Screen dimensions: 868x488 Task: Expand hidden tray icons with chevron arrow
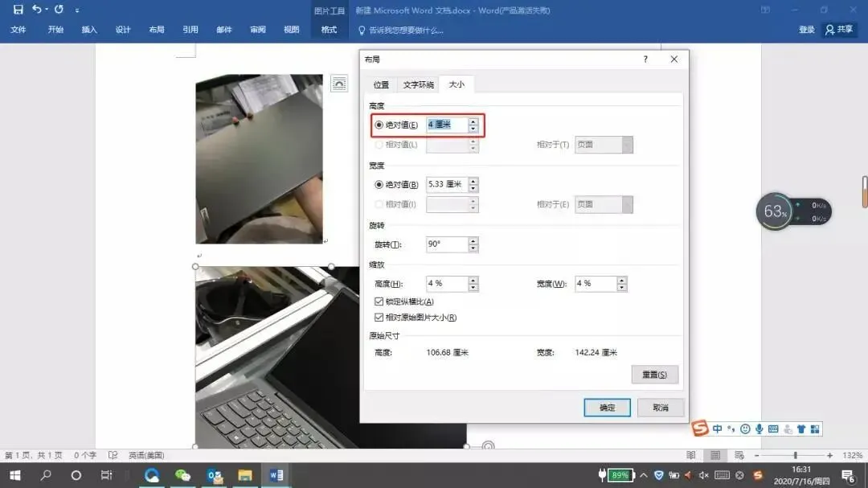click(642, 474)
